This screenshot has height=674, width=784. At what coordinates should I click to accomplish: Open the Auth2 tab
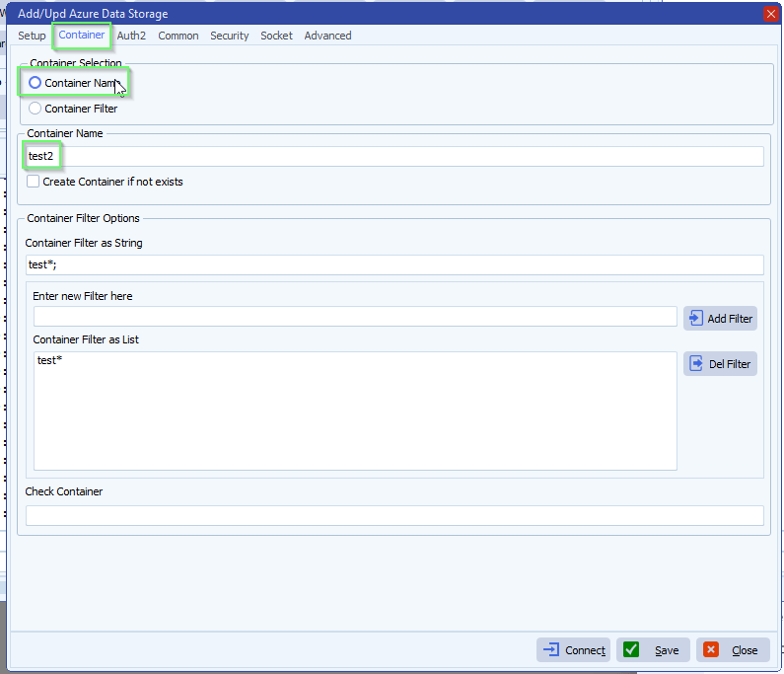tap(131, 36)
